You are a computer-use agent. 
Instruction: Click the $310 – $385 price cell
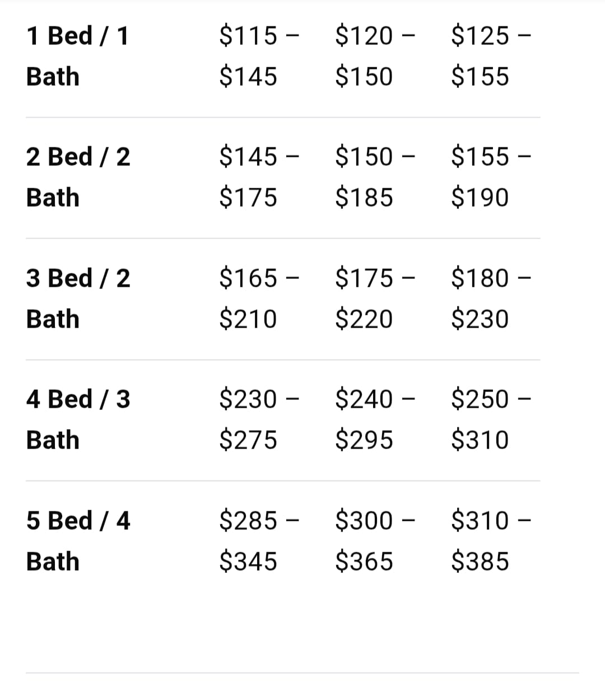[x=491, y=541]
